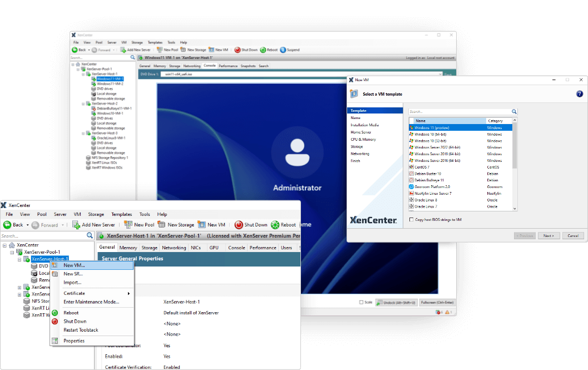
Task: Click Category column header in template list
Action: pyautogui.click(x=499, y=121)
